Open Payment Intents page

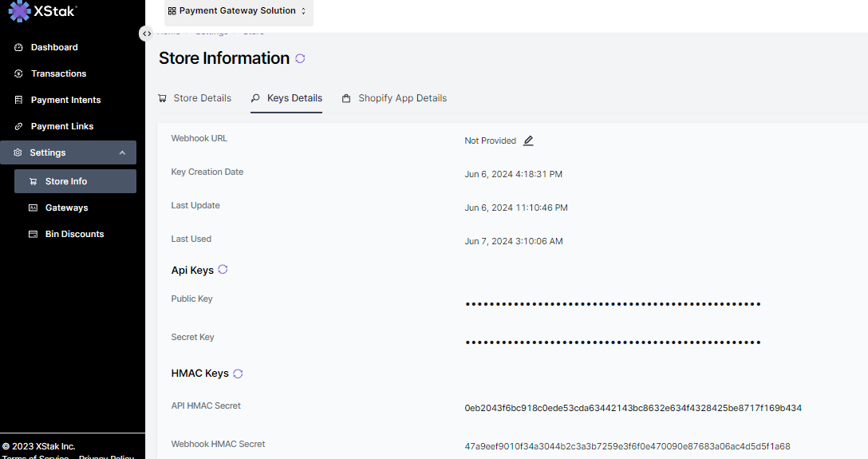pyautogui.click(x=65, y=100)
